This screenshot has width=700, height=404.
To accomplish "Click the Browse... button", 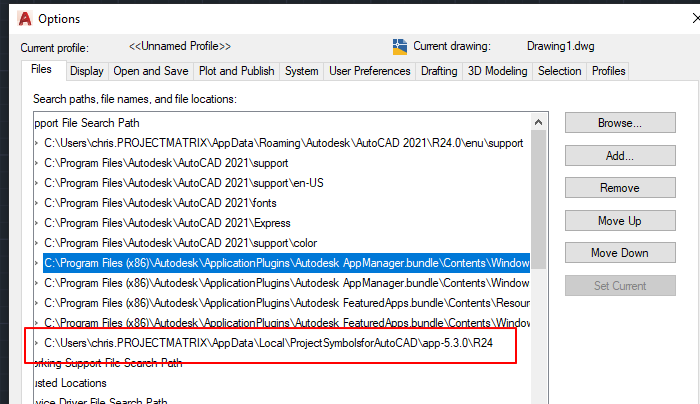I will [x=620, y=123].
